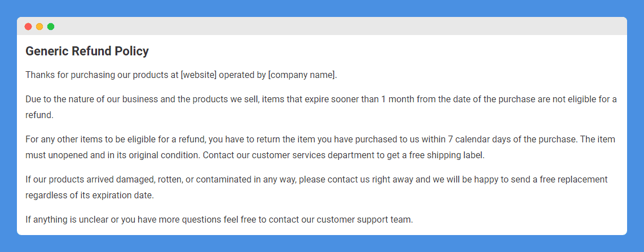The image size is (644, 252).
Task: Click the "free shipping label" phrase
Action: point(447,155)
